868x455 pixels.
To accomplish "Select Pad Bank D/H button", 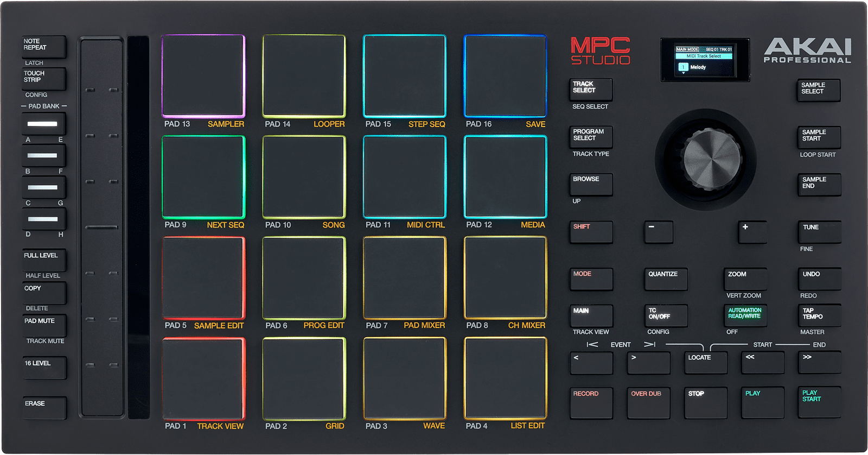I will point(43,219).
